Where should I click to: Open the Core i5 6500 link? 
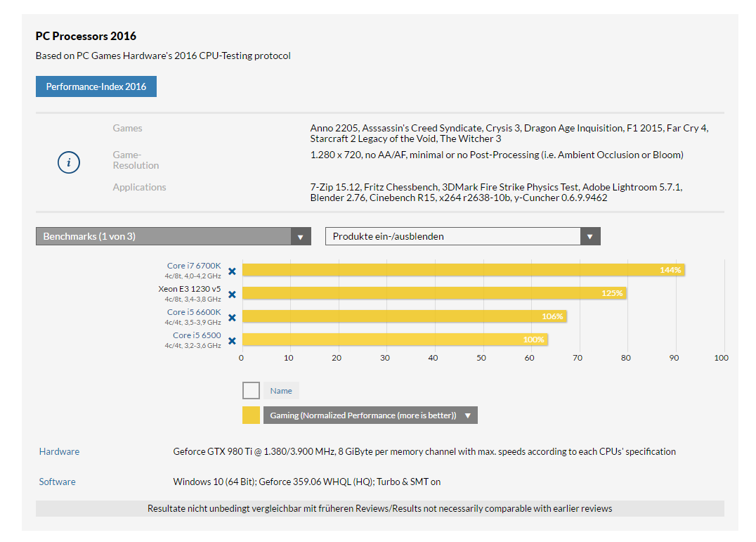tap(197, 335)
